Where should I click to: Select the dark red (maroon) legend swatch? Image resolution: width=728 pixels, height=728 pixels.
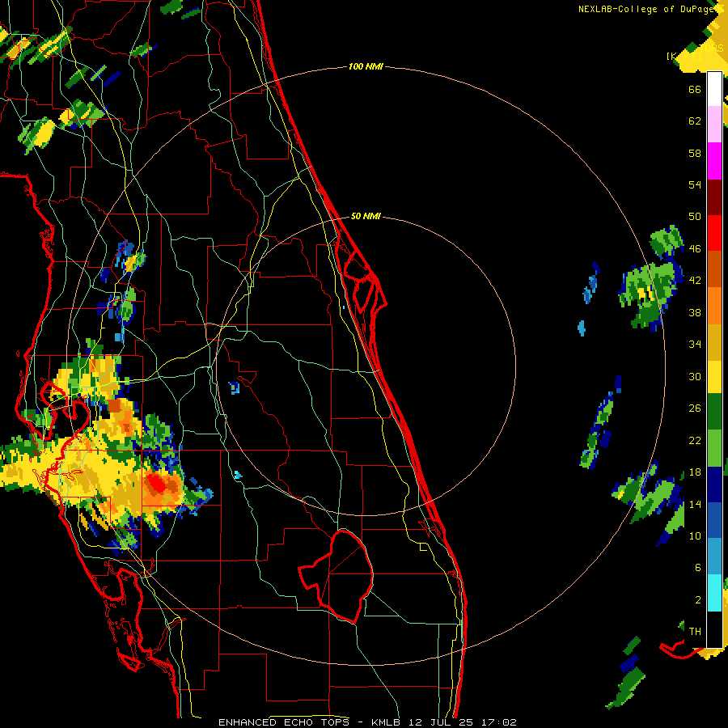point(714,197)
